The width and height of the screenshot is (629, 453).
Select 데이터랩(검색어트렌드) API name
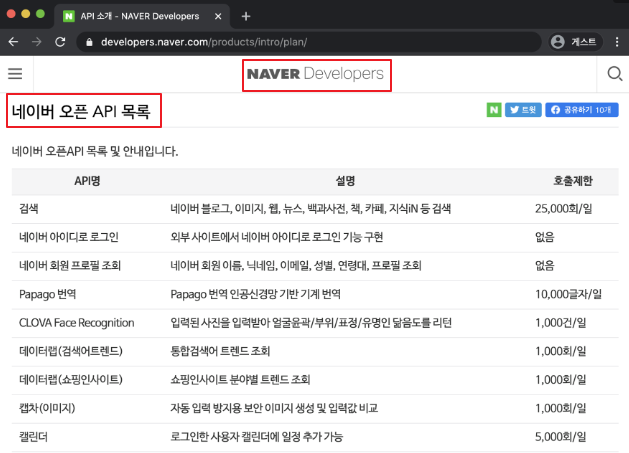(71, 351)
